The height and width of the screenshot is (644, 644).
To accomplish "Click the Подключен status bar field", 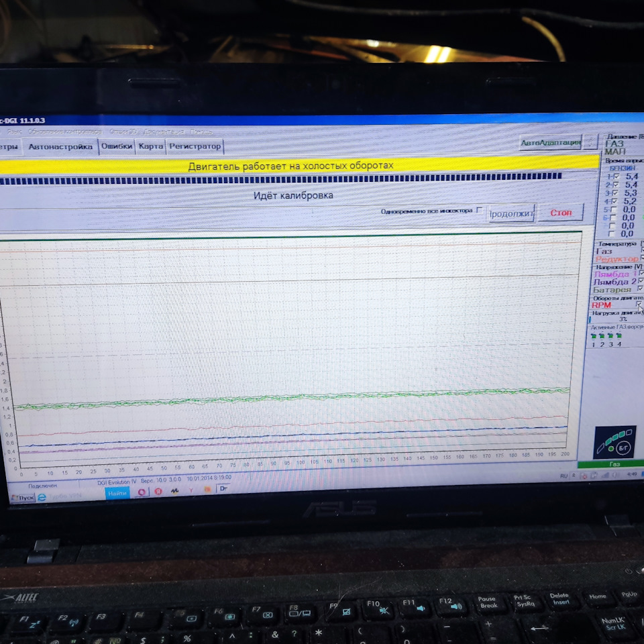I will pos(43,486).
